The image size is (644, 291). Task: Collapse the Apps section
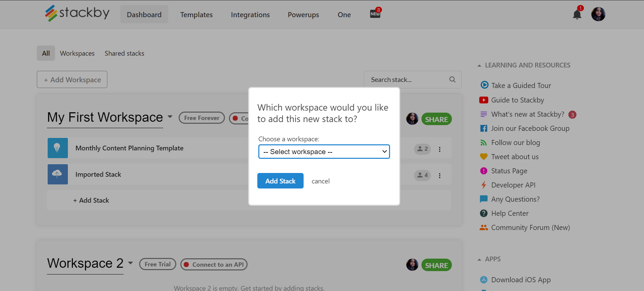coord(479,260)
